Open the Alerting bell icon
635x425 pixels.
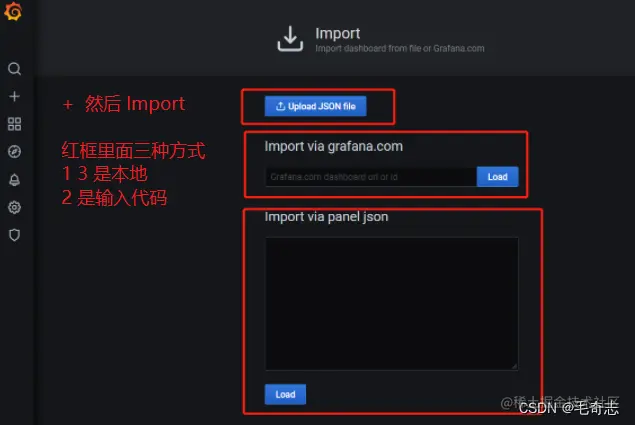14,179
